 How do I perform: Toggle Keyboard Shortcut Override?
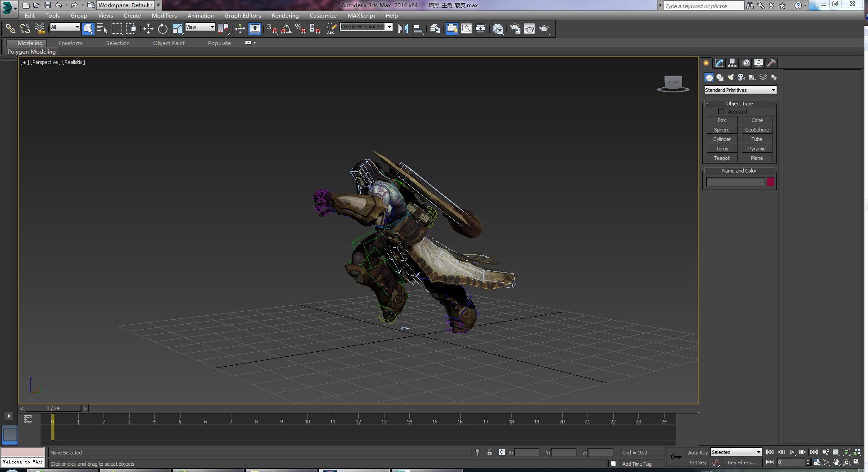click(255, 29)
